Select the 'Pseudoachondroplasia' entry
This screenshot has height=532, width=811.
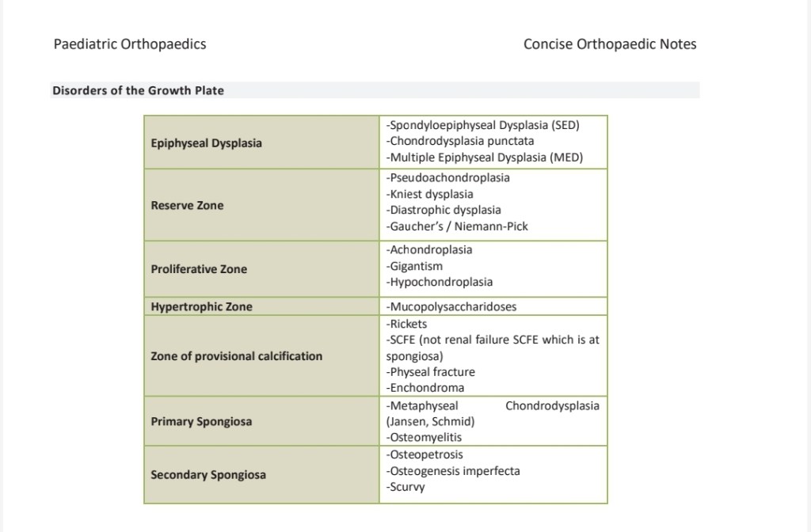[x=448, y=177]
